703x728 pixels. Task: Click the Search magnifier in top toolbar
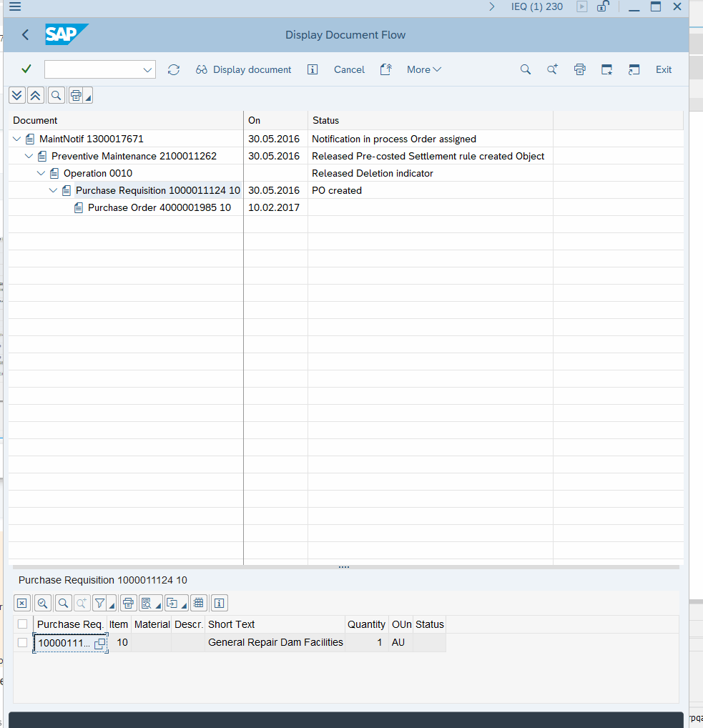(526, 69)
